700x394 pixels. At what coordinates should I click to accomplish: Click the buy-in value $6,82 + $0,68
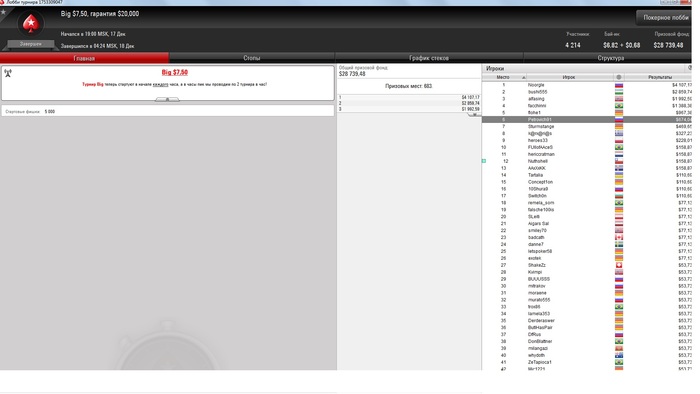tap(621, 45)
